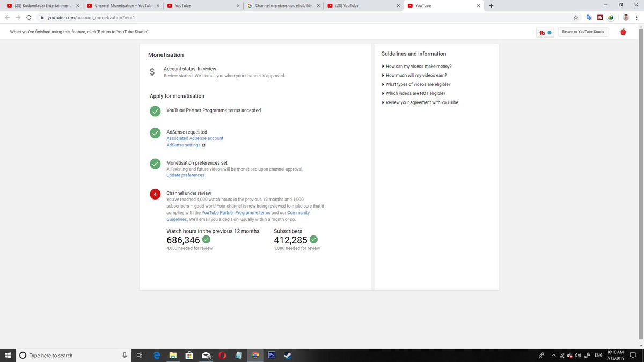Close the Channel memberships eligibility tab
Image resolution: width=644 pixels, height=362 pixels.
point(318,5)
